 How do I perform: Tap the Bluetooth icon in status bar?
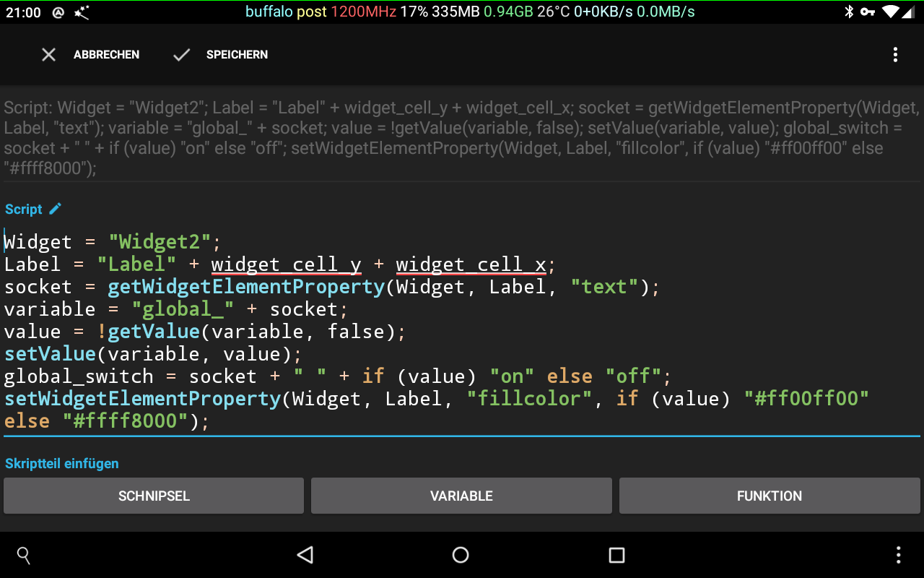coord(849,12)
